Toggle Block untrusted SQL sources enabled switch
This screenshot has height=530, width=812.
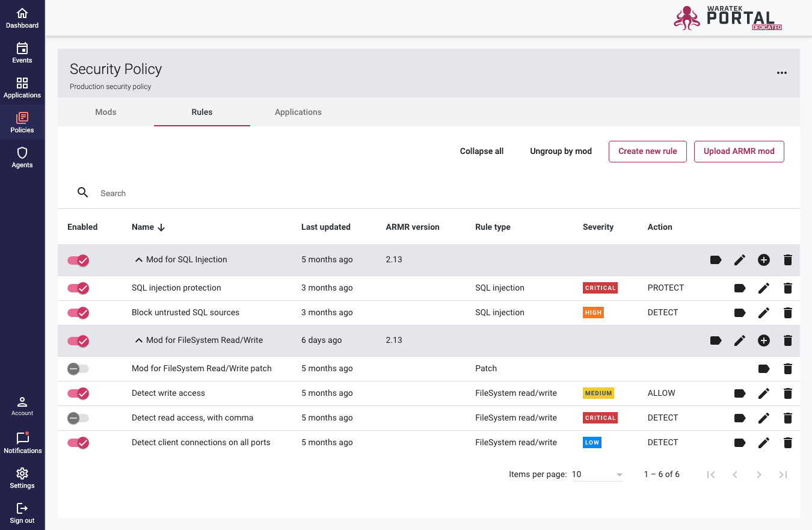click(x=78, y=313)
